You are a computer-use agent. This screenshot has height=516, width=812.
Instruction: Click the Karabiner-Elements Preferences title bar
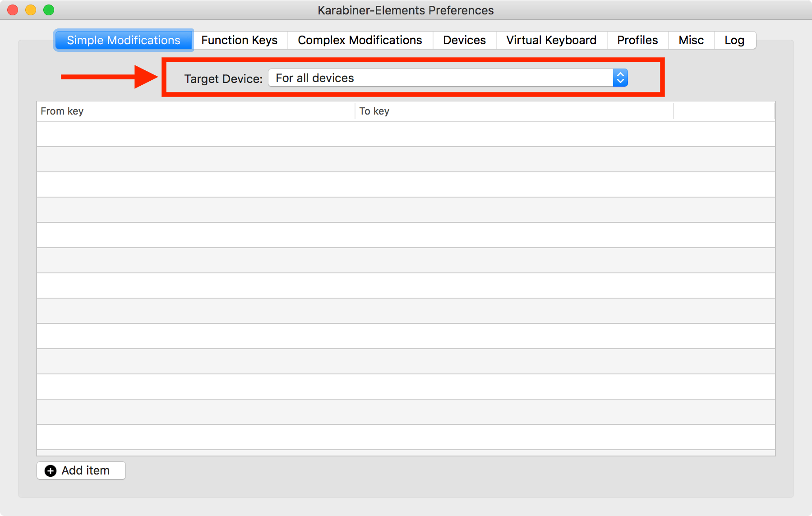tap(406, 10)
